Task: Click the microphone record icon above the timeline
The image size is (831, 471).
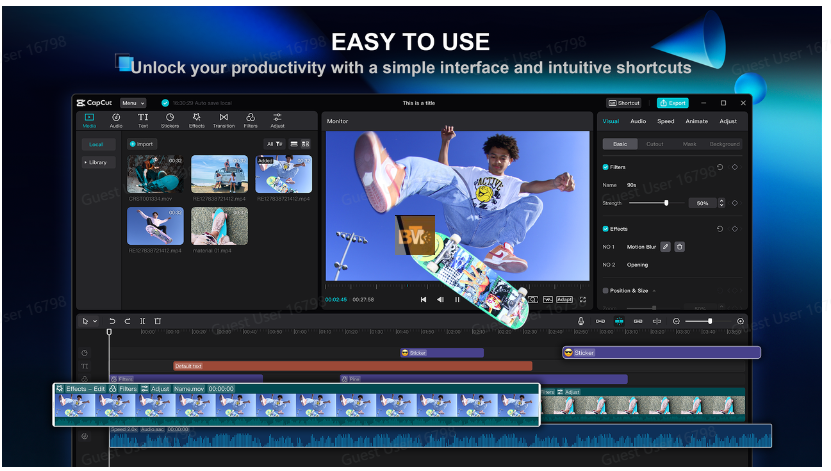Action: pos(580,321)
